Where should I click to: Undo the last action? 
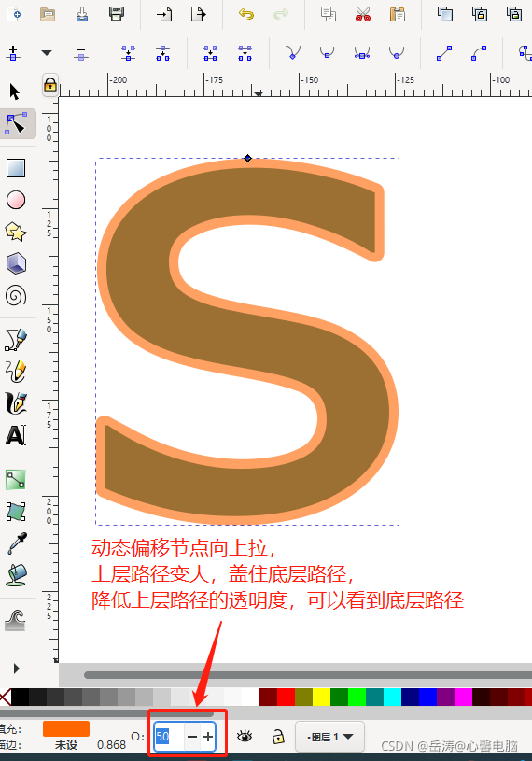[246, 14]
